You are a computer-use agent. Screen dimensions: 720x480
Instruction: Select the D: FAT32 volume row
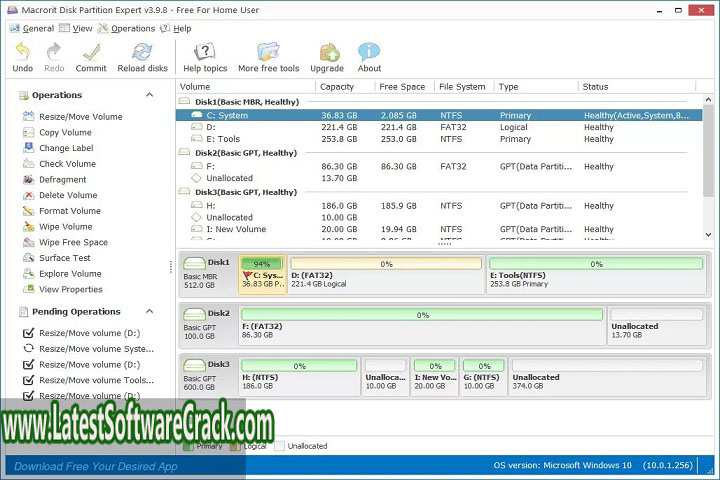tap(439, 127)
